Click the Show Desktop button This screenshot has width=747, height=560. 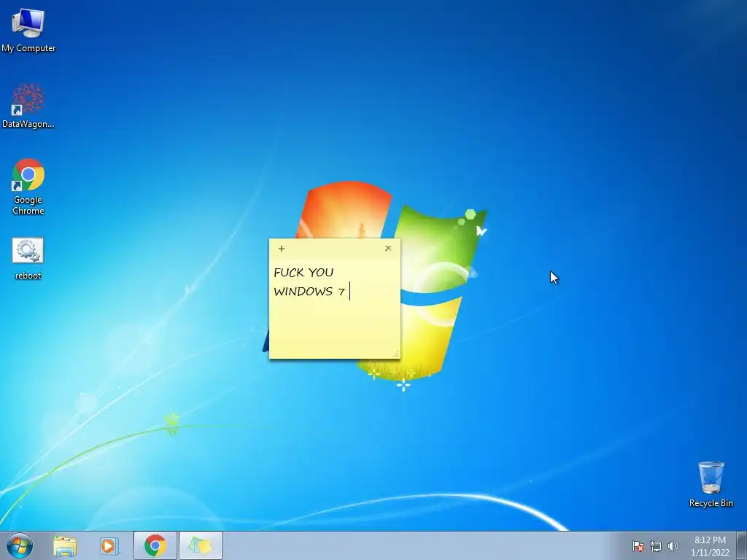click(742, 545)
